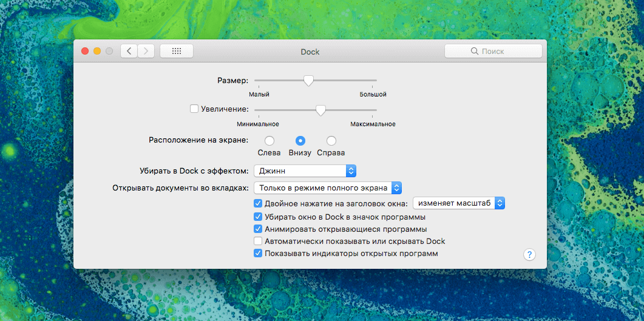Image resolution: width=644 pixels, height=321 pixels.
Task: Click the Размер slider handle
Action: (308, 80)
